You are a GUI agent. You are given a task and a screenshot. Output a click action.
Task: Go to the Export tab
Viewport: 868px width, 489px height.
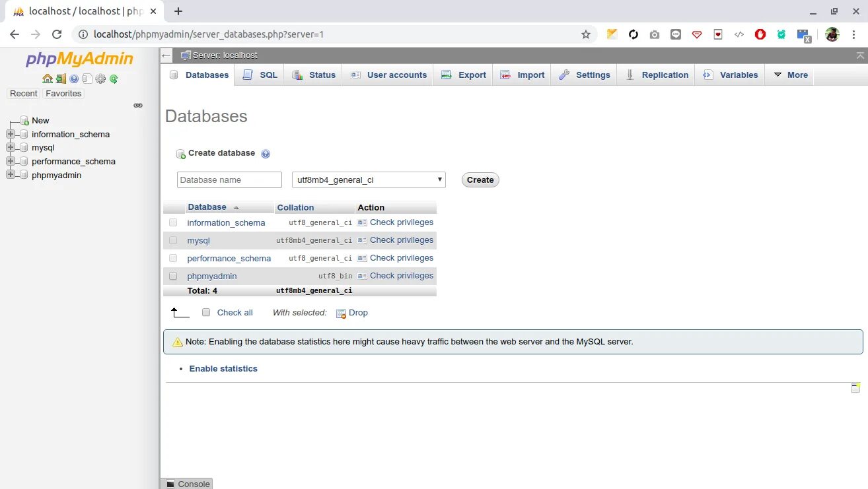point(464,75)
